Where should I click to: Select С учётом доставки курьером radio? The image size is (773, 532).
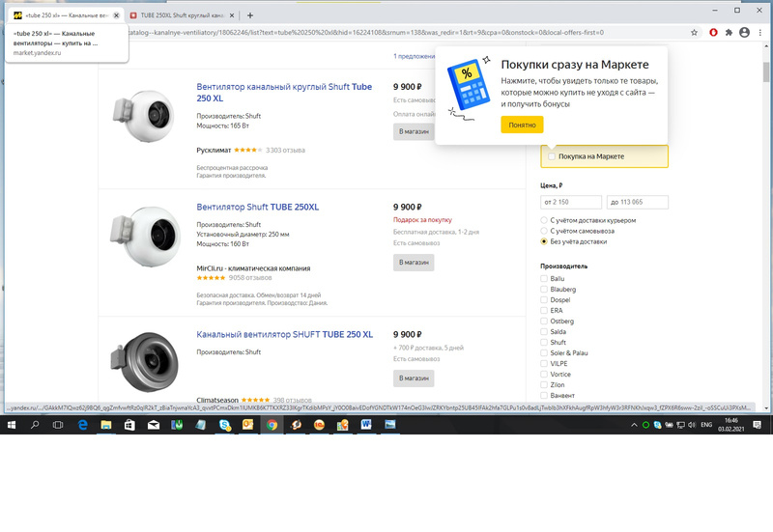tap(544, 220)
